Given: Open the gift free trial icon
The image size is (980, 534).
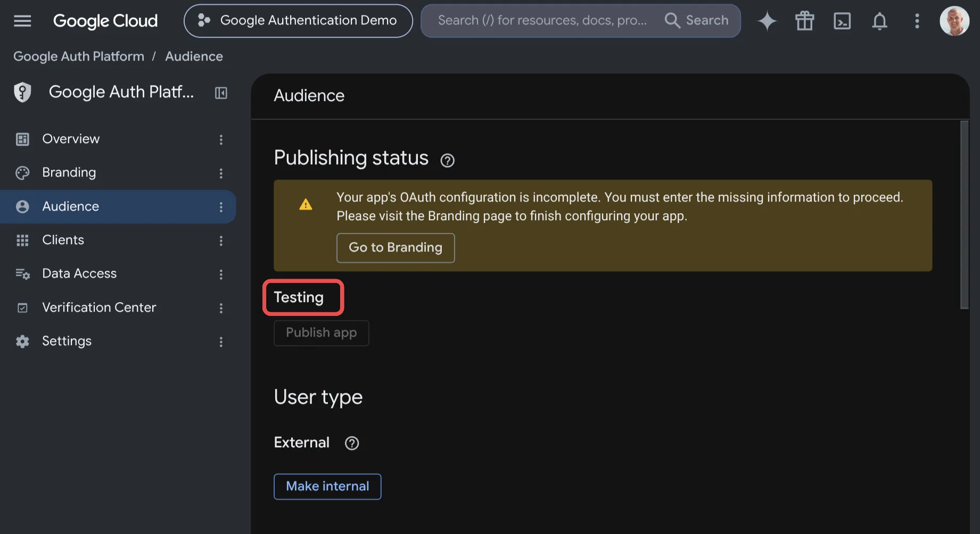Looking at the screenshot, I should click(804, 21).
